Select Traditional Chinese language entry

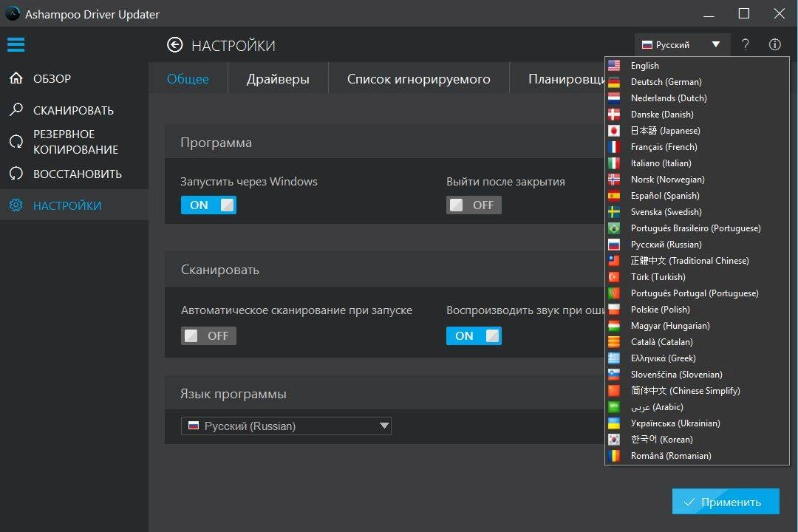point(698,261)
